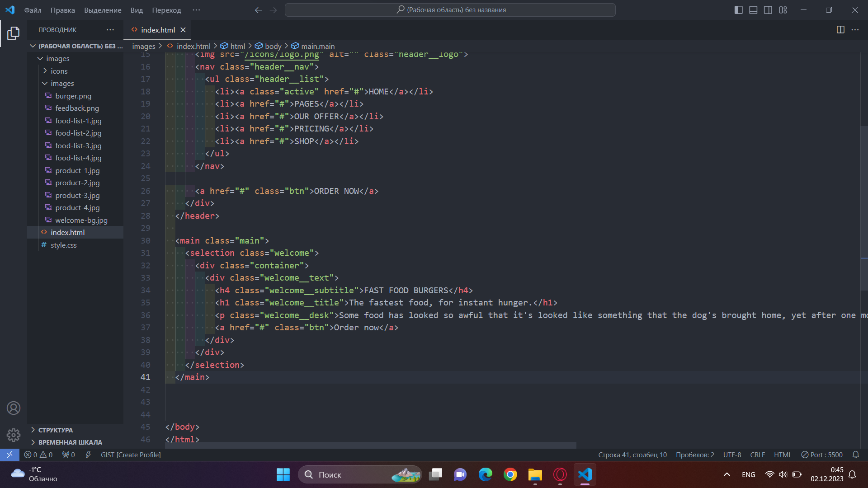
Task: Show hidden system tray icons
Action: click(x=727, y=474)
